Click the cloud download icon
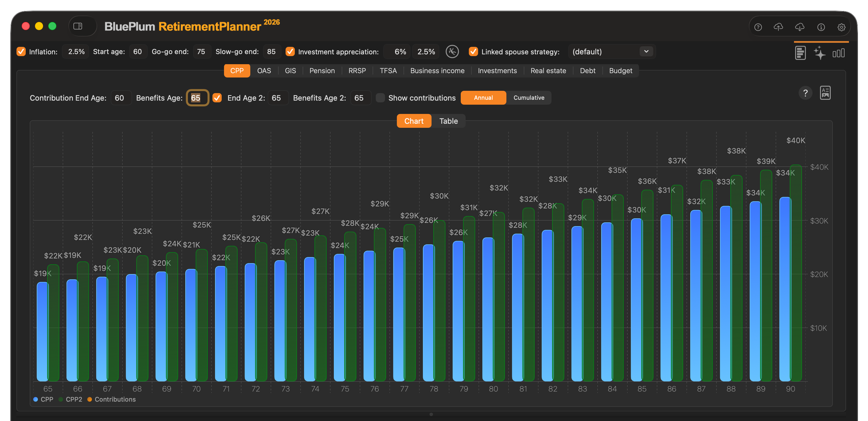Image resolution: width=868 pixels, height=421 pixels. click(x=799, y=27)
